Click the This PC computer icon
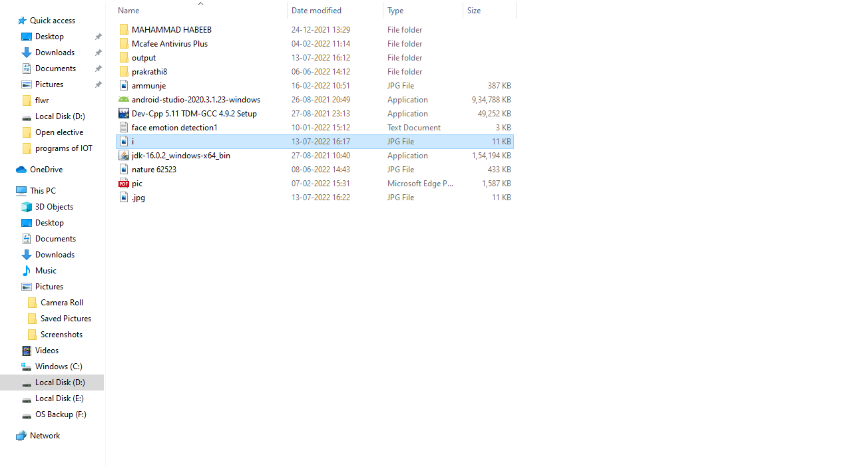The image size is (868, 467). pyautogui.click(x=21, y=190)
